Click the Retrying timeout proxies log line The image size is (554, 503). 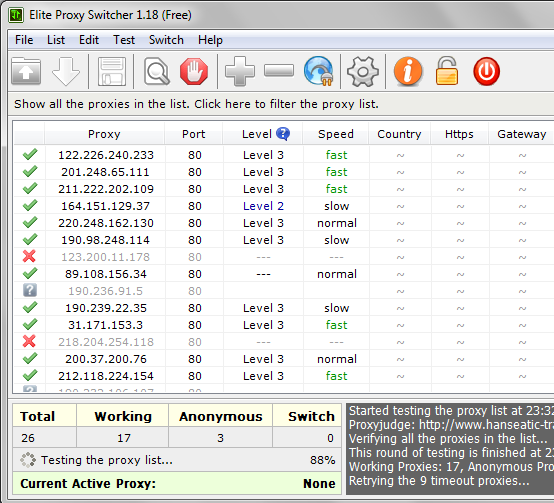439,481
